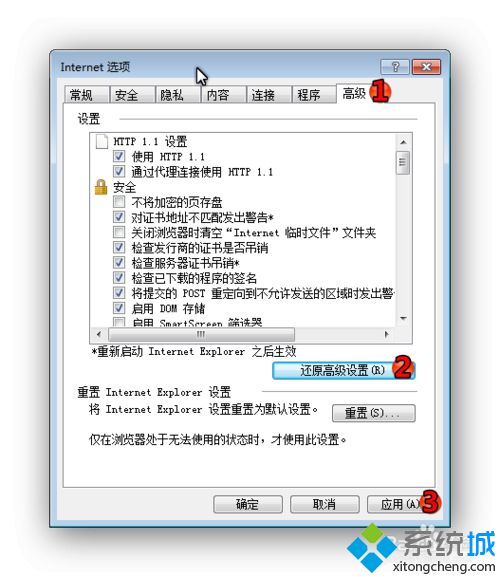Click the 重置(S)... button
The width and height of the screenshot is (500, 577).
click(x=373, y=413)
